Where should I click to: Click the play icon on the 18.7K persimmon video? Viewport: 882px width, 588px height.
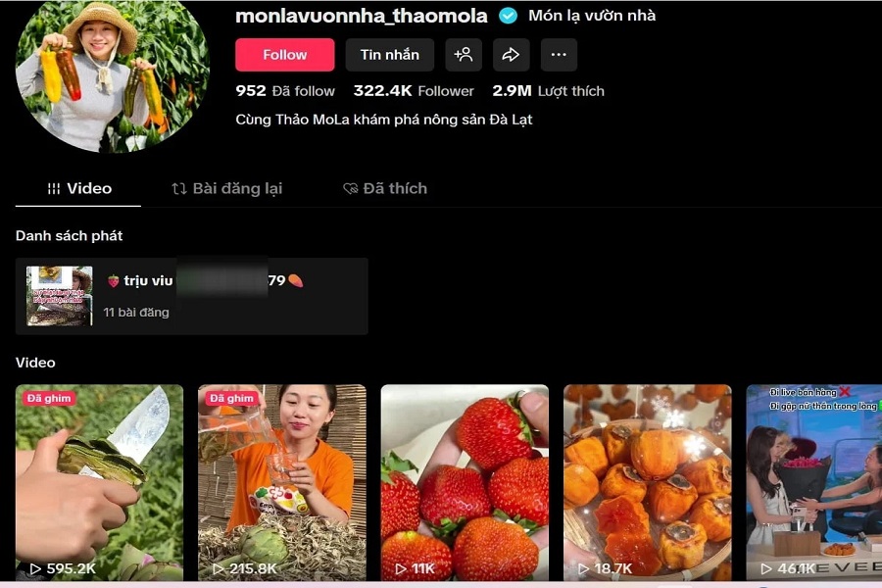click(x=584, y=568)
